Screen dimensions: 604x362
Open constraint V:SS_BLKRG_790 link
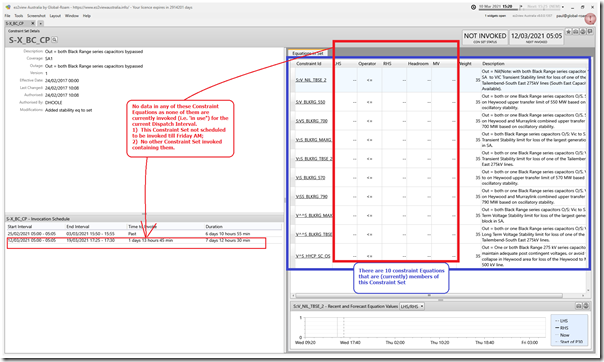pyautogui.click(x=312, y=196)
